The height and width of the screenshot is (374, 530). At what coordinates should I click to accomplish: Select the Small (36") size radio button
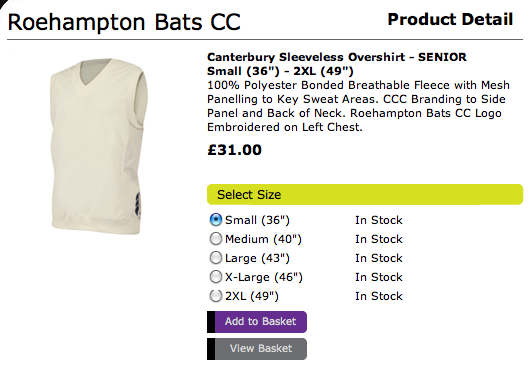(216, 220)
